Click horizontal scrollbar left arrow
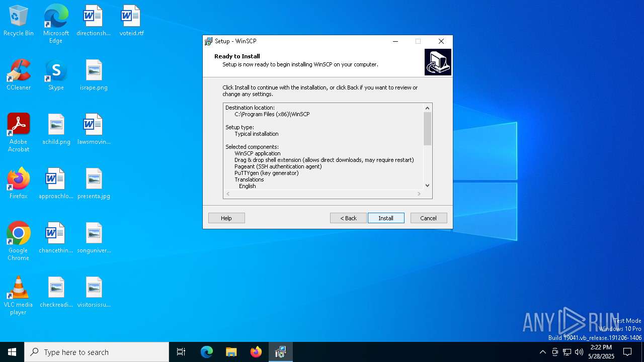 pyautogui.click(x=228, y=194)
